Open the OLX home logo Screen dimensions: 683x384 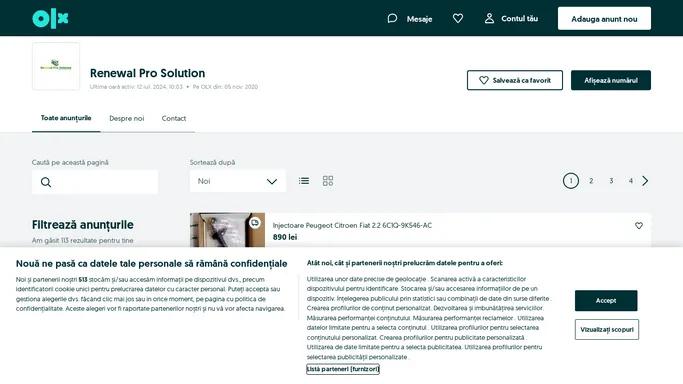coord(50,19)
